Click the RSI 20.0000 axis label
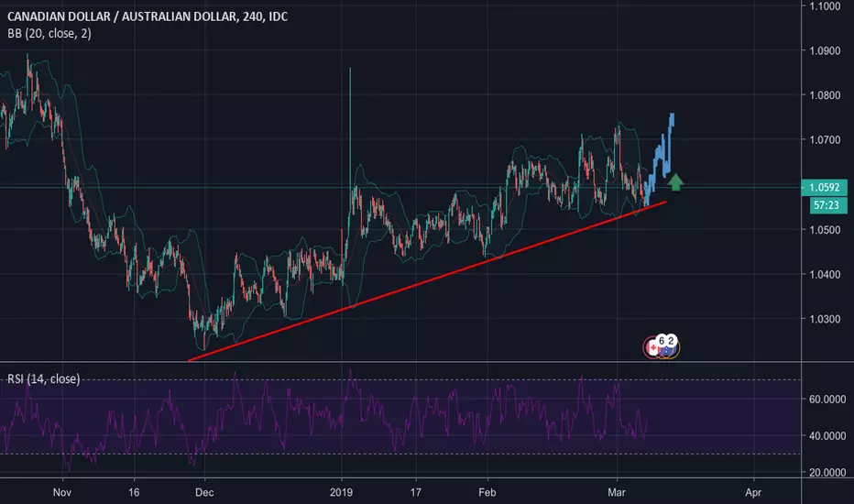854x504 pixels. point(827,473)
